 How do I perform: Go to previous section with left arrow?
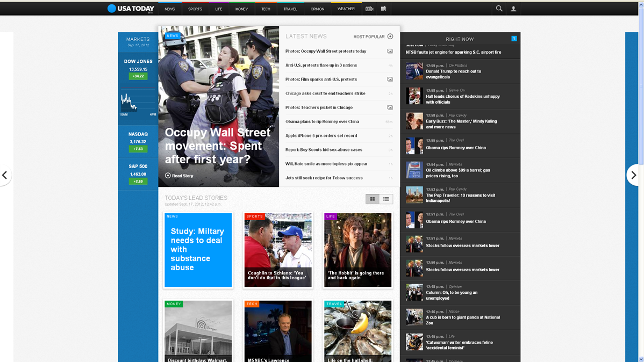click(x=5, y=175)
